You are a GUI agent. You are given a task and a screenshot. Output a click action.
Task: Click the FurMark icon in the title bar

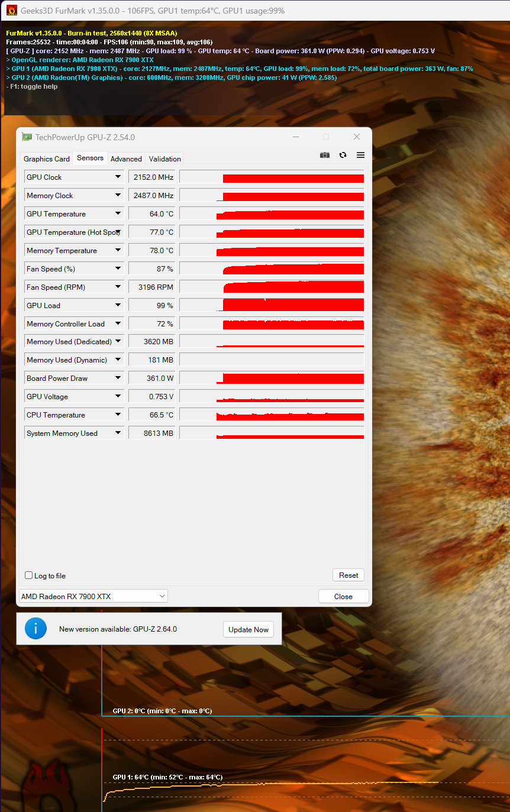click(11, 10)
